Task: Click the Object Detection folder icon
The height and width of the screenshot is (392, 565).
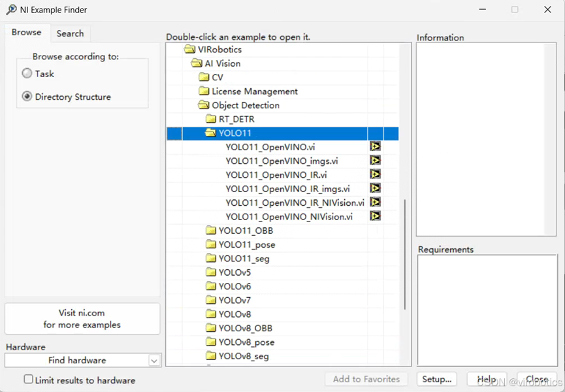Action: (x=204, y=105)
